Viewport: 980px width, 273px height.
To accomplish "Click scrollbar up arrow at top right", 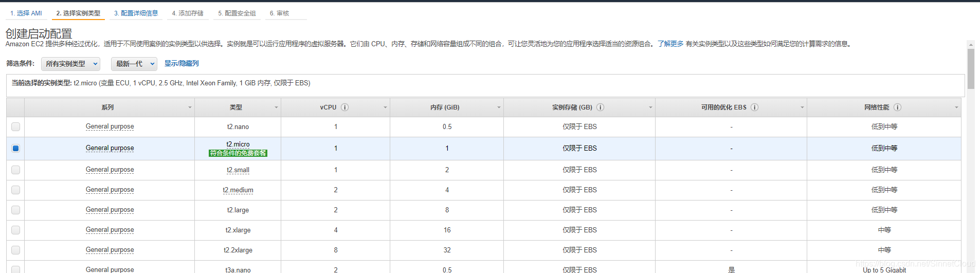I will (x=971, y=44).
